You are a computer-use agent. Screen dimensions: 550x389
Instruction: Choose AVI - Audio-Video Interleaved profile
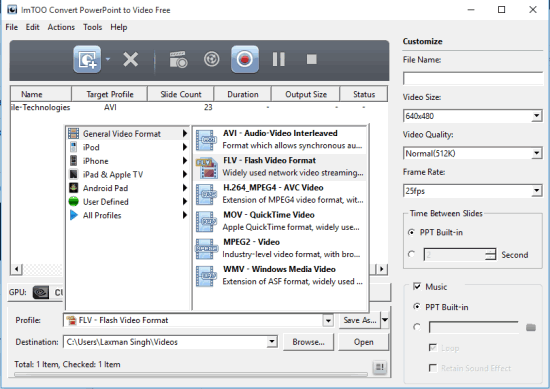[280, 140]
